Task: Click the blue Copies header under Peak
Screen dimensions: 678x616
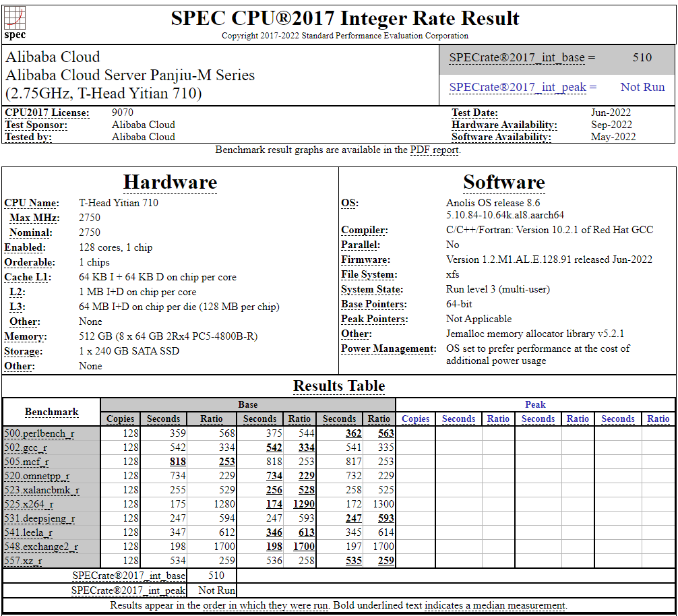Action: (x=416, y=419)
